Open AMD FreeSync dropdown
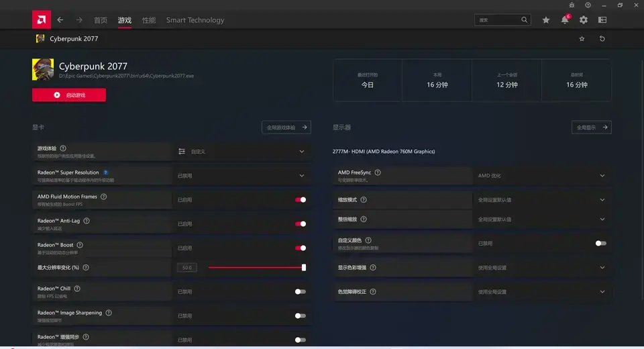 coord(542,176)
